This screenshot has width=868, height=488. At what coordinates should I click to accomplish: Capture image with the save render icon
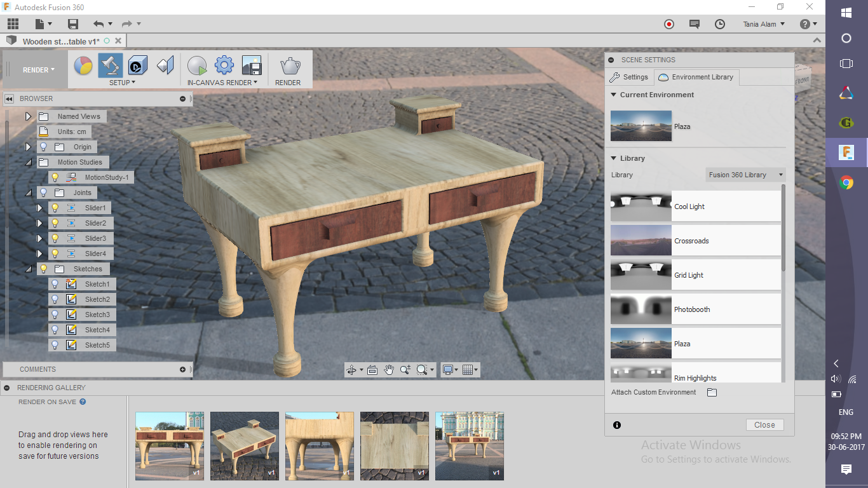click(252, 65)
